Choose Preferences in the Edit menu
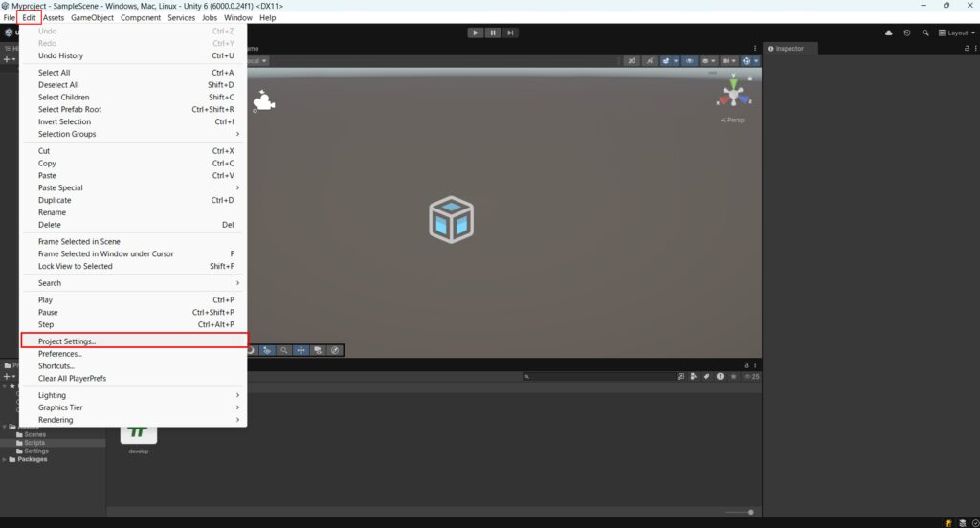This screenshot has width=980, height=528. (60, 354)
